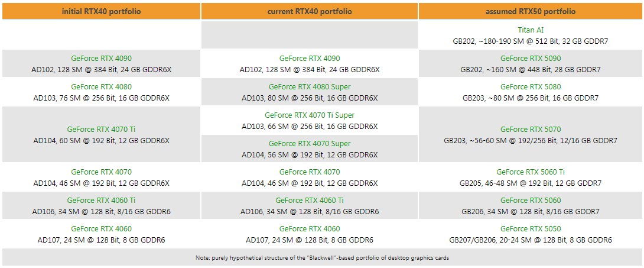Open GeForce RTX 5090 link
Screen dimensions: 644x268
530,59
